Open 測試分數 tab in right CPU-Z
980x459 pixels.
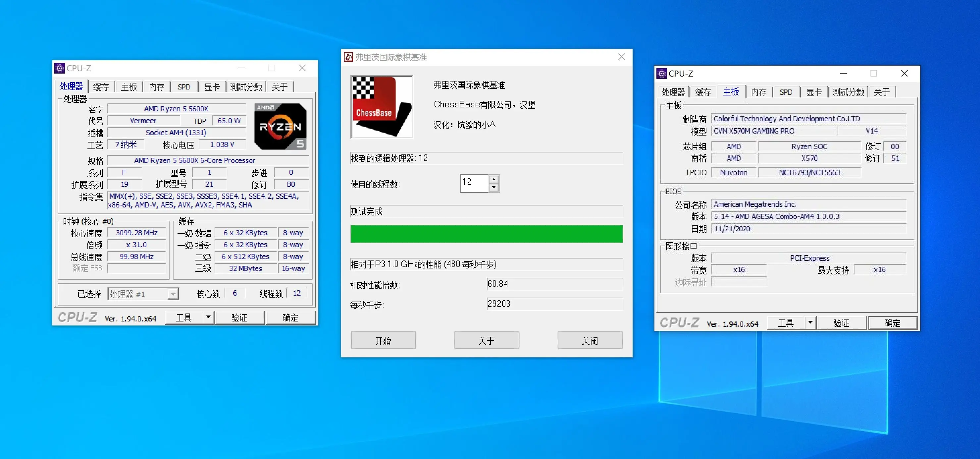tap(848, 92)
